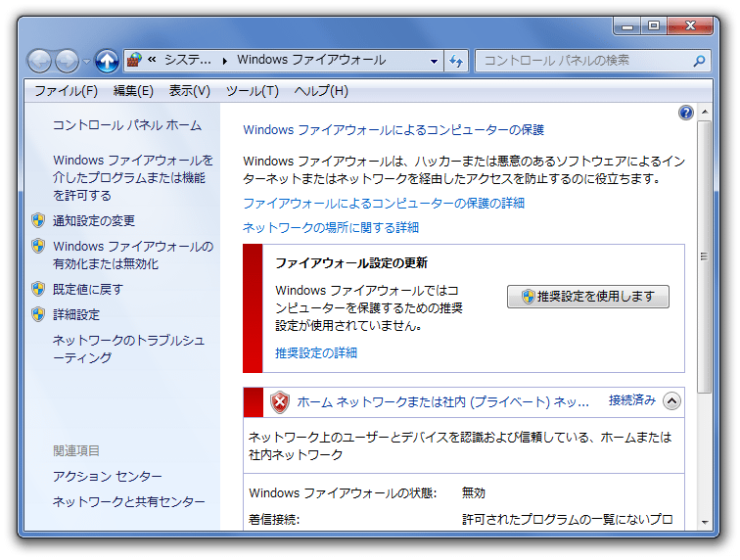The width and height of the screenshot is (740, 560).
Task: Open the 編集(E) menu
Action: (x=133, y=91)
